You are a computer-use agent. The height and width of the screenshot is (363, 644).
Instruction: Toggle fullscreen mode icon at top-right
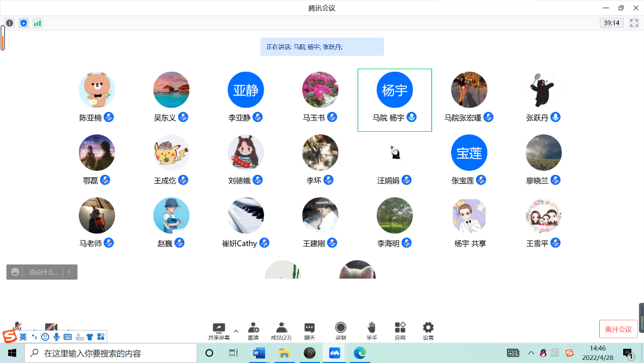tap(634, 23)
